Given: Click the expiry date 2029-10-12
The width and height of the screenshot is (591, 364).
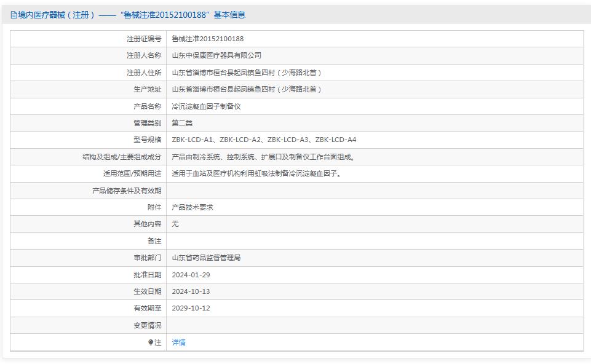Looking at the screenshot, I should pos(191,308).
